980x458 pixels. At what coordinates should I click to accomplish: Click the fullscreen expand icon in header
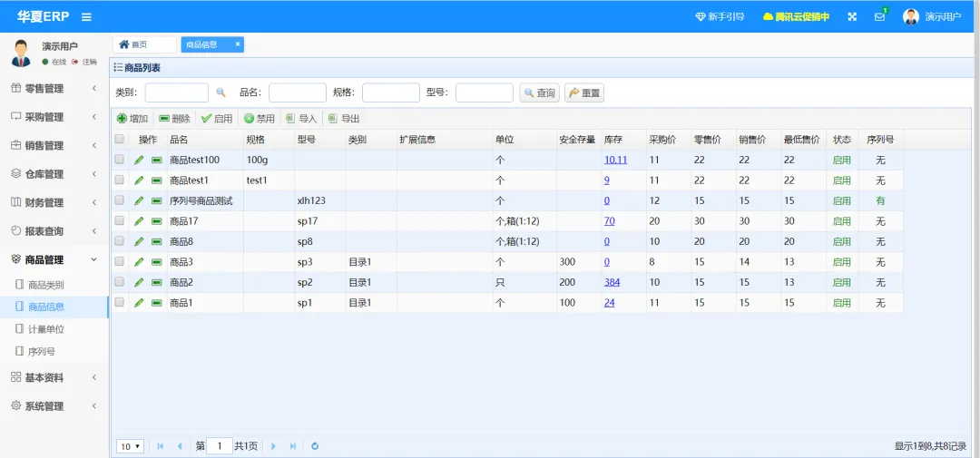(x=852, y=17)
